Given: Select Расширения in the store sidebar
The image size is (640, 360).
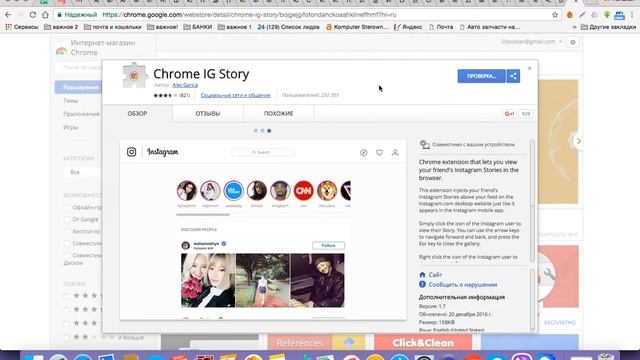Looking at the screenshot, I should pos(78,87).
